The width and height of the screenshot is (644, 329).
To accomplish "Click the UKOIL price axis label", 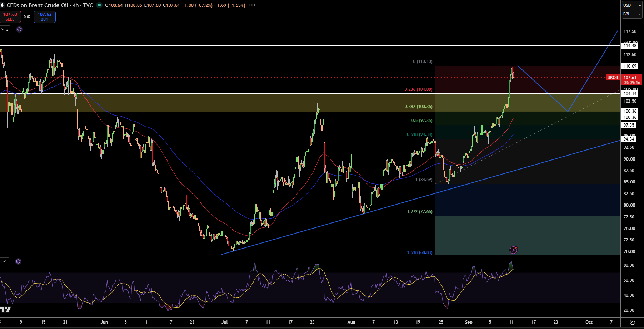I will [613, 78].
